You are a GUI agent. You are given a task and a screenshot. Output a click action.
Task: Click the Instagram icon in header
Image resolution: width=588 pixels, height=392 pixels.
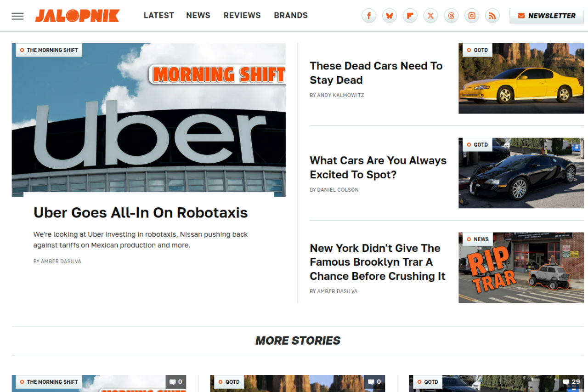pos(472,16)
